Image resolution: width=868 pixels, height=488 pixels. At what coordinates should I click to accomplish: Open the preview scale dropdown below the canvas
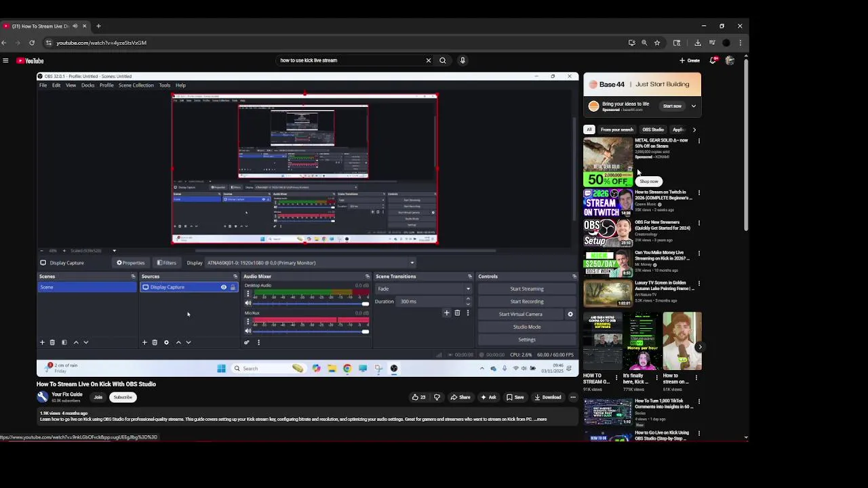(114, 251)
